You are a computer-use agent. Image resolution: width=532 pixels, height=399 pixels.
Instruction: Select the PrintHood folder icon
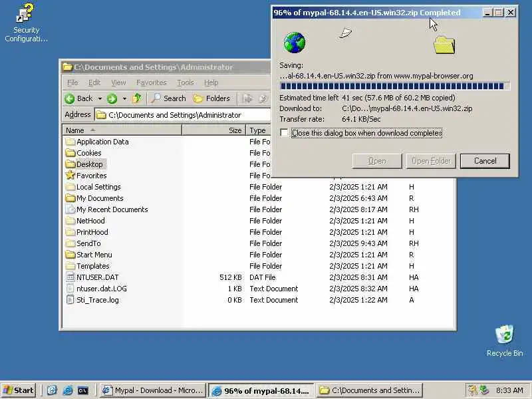pos(70,232)
